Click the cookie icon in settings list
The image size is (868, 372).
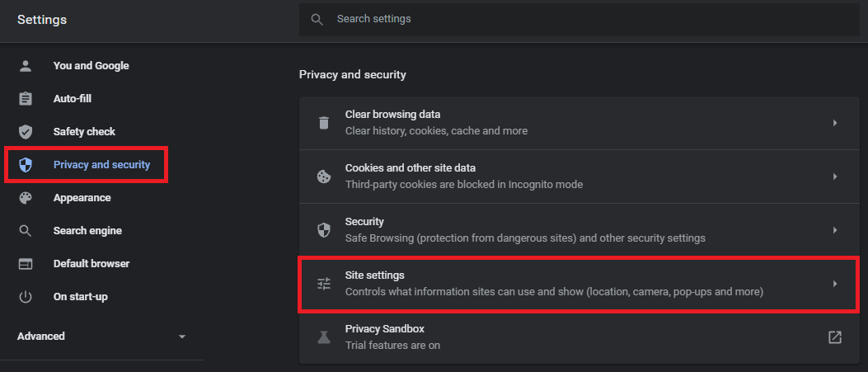pos(324,177)
